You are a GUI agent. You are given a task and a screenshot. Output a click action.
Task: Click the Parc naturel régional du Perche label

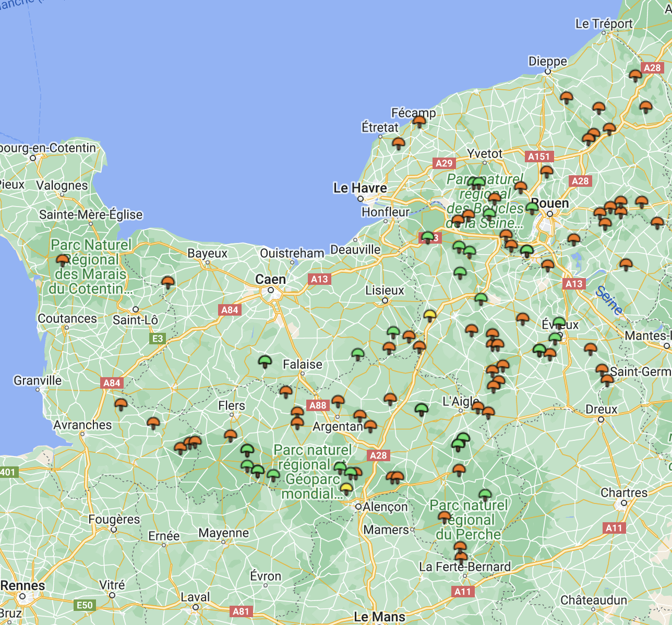(468, 520)
